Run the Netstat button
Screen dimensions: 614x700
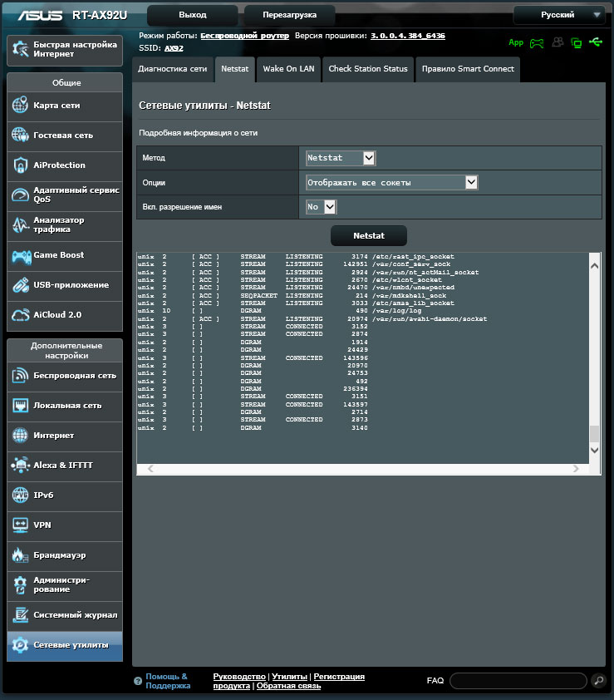click(369, 236)
